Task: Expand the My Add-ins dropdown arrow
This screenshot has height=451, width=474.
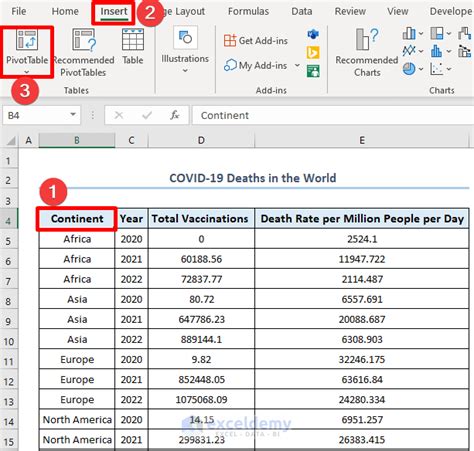Action: point(297,65)
